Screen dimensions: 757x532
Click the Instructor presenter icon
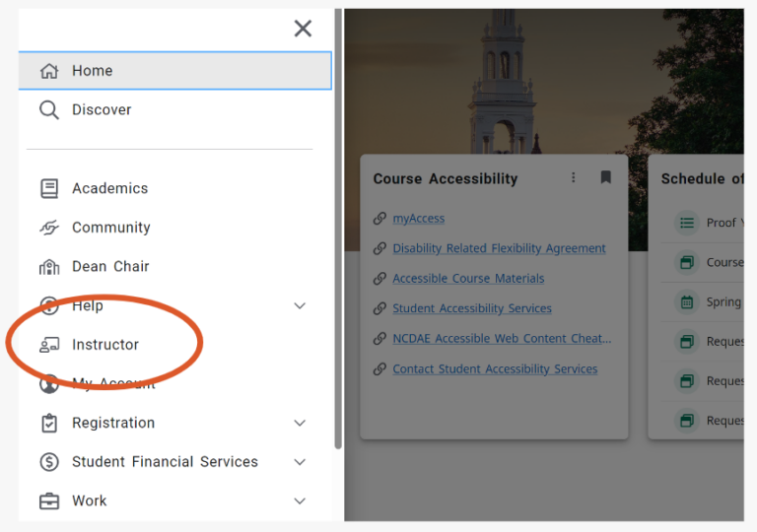49,345
